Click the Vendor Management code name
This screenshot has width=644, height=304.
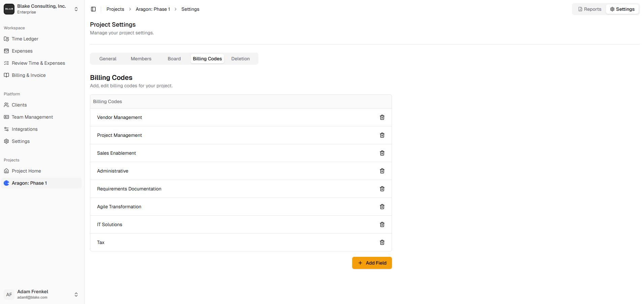pyautogui.click(x=120, y=117)
